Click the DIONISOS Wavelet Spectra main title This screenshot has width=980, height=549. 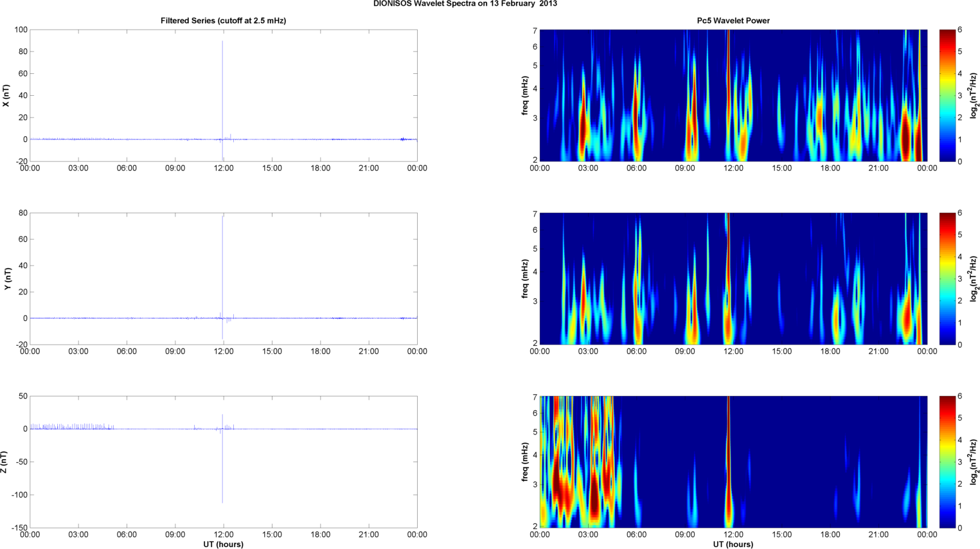coord(465,4)
